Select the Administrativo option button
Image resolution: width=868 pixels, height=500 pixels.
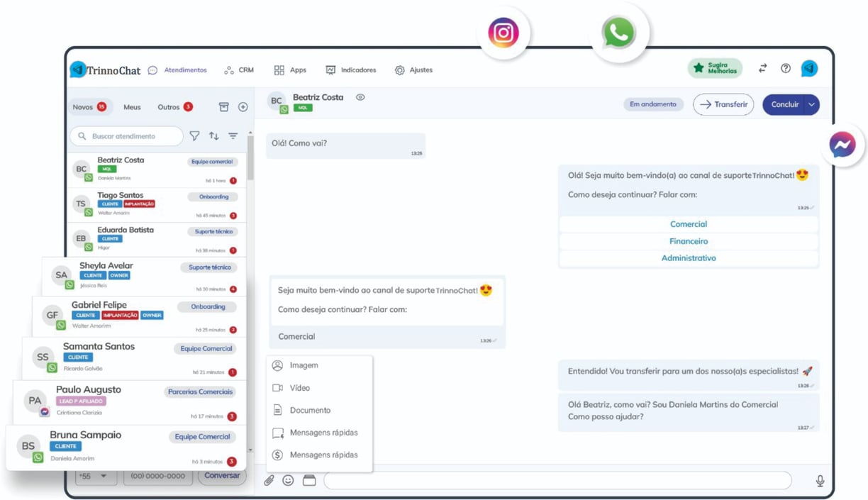(x=689, y=258)
